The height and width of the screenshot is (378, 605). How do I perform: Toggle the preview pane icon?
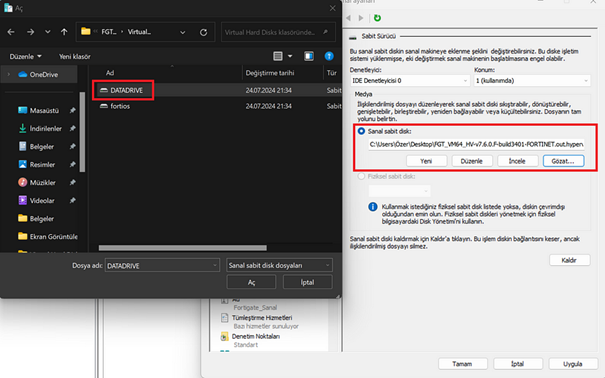(x=309, y=56)
